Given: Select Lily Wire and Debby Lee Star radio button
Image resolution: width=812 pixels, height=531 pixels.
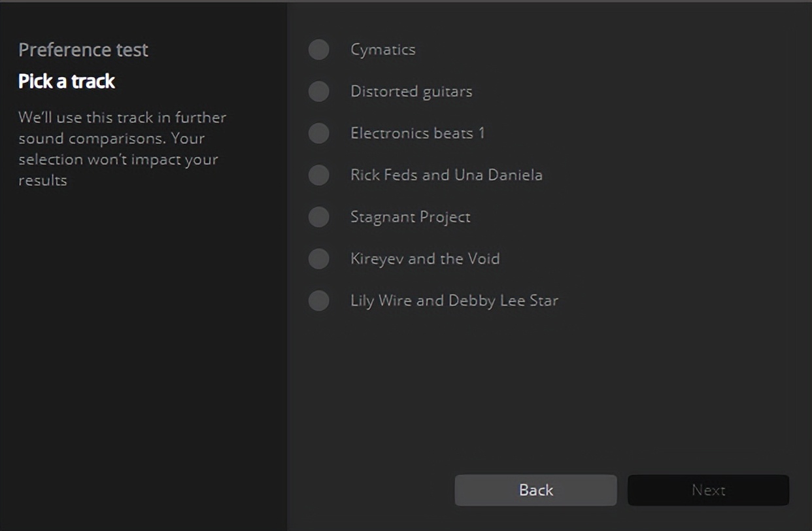Looking at the screenshot, I should coord(318,301).
